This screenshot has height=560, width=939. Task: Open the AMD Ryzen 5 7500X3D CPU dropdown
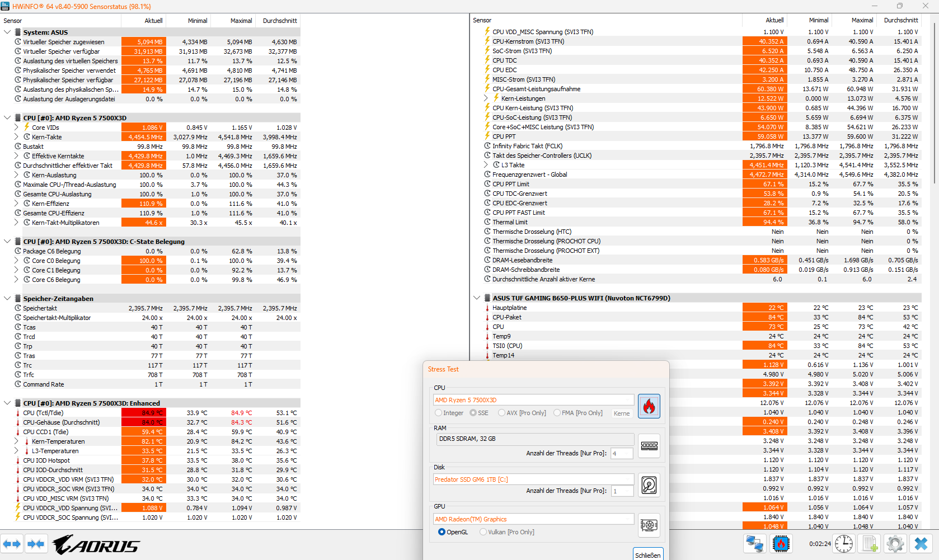tap(534, 400)
